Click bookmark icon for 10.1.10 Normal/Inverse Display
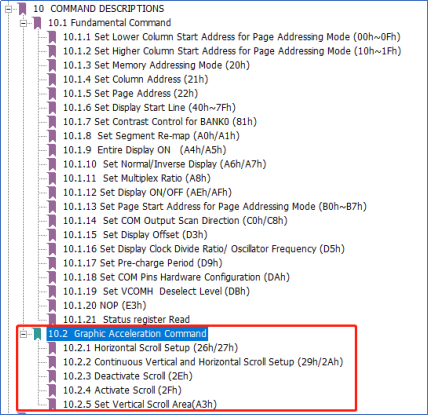The width and height of the screenshot is (429, 416). [x=52, y=164]
